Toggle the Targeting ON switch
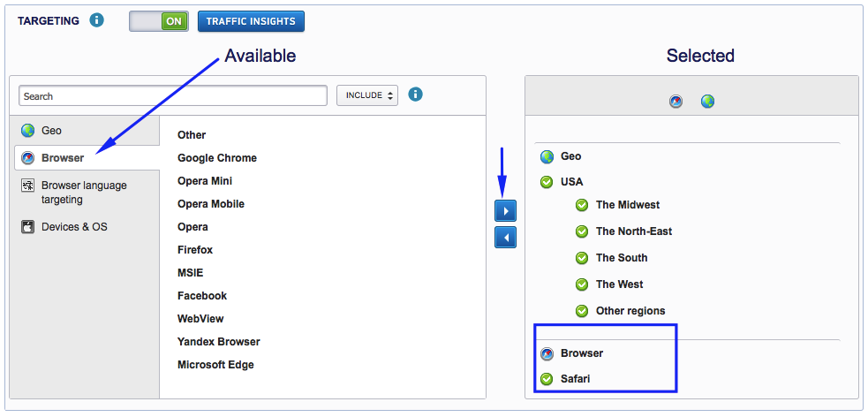Image resolution: width=868 pixels, height=417 pixels. tap(159, 21)
